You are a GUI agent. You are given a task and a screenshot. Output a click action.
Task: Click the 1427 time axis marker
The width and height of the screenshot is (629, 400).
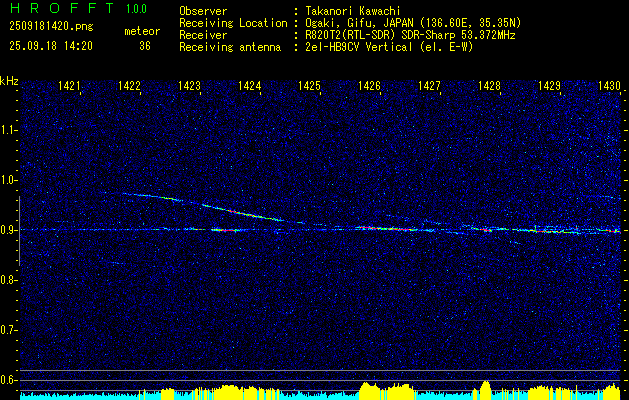tap(429, 85)
